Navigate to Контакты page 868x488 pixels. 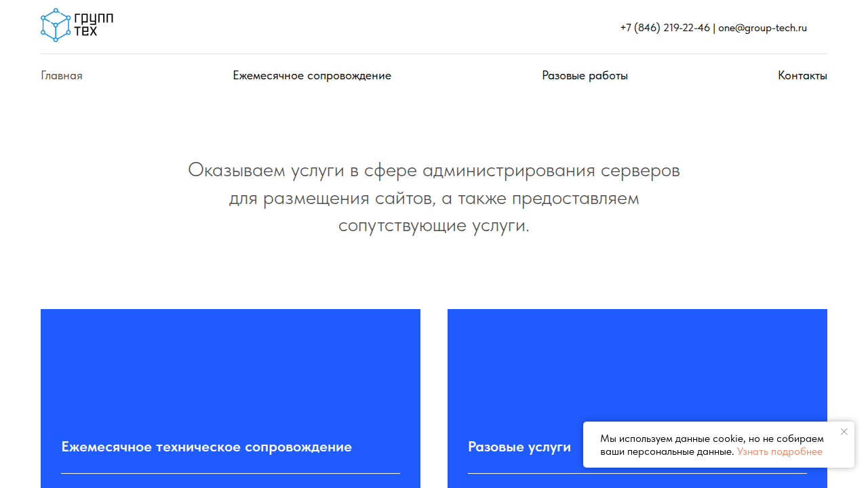802,75
